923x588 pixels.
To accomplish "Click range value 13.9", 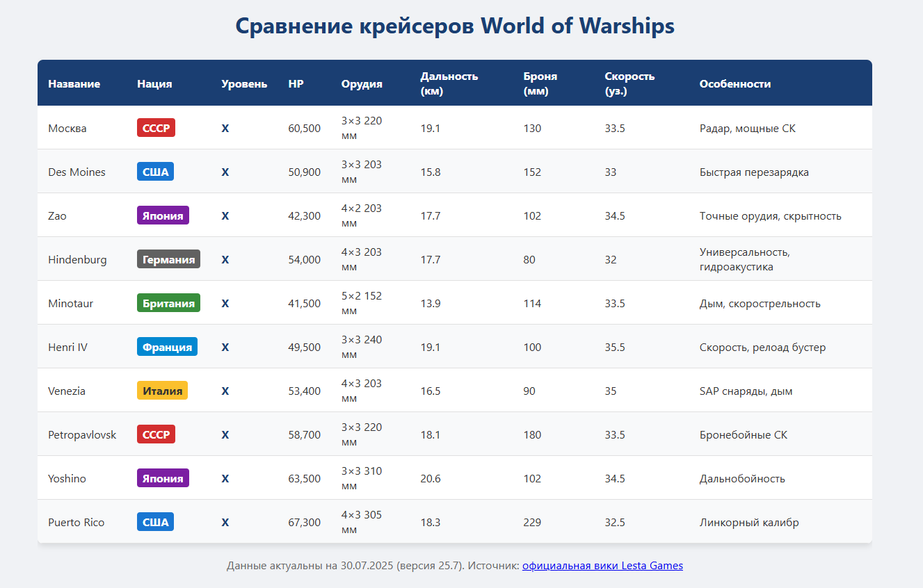I will pos(431,303).
